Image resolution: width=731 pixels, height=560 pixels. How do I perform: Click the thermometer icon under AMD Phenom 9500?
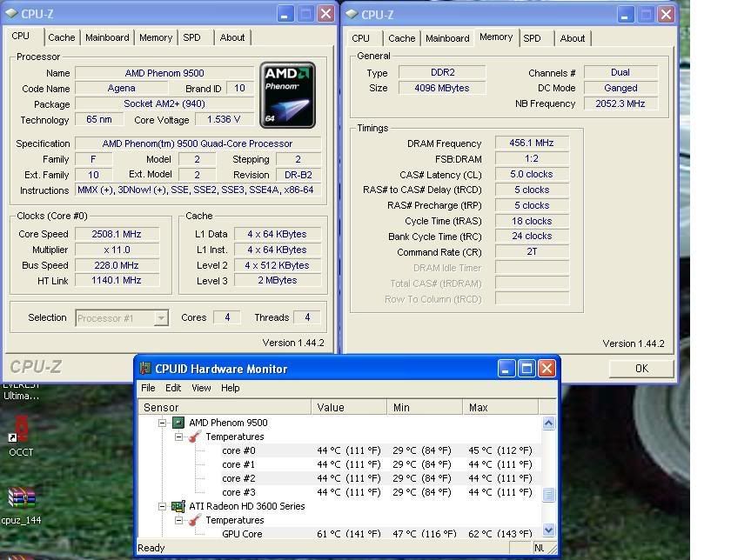[195, 437]
